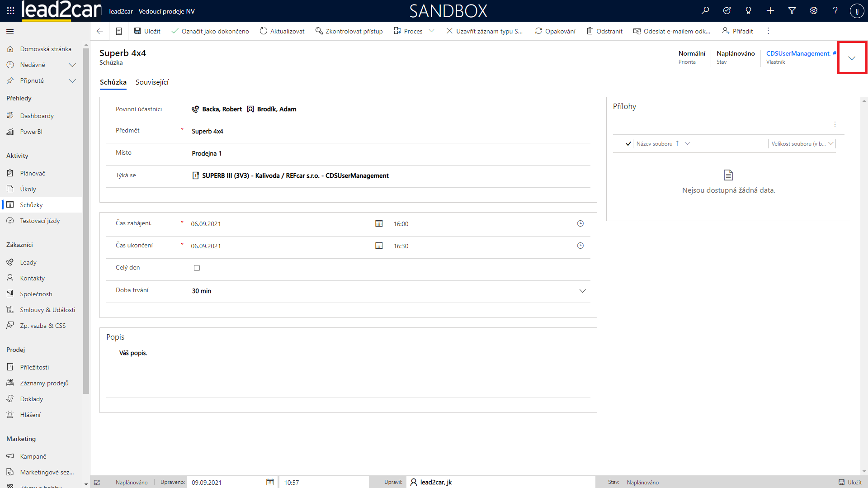Toggle select-all checkmark in Přílohy grid

coord(628,144)
